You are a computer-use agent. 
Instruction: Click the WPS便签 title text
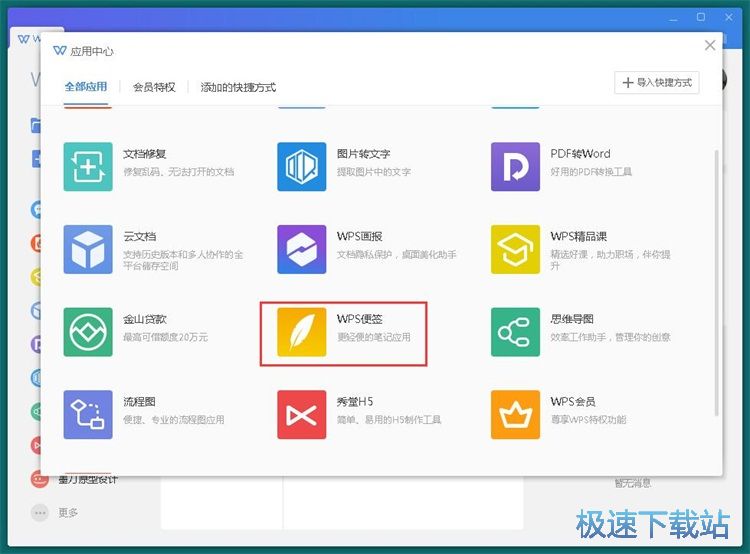click(360, 320)
